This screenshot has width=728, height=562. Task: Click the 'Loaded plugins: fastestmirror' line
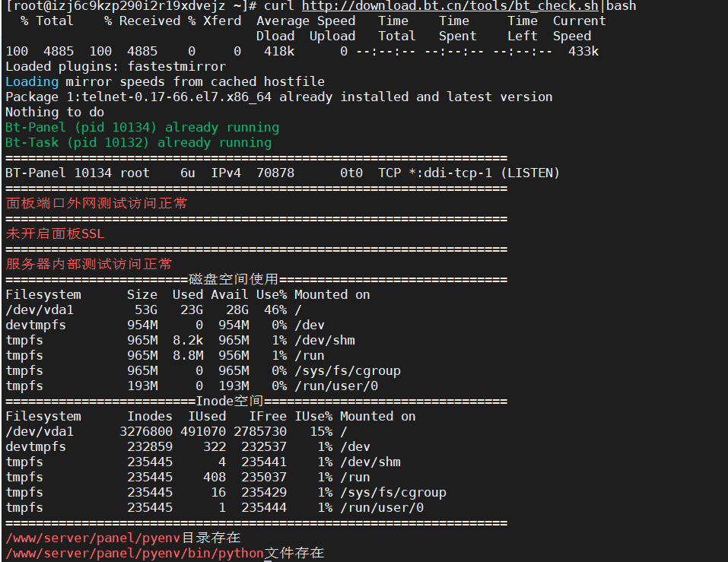point(116,66)
